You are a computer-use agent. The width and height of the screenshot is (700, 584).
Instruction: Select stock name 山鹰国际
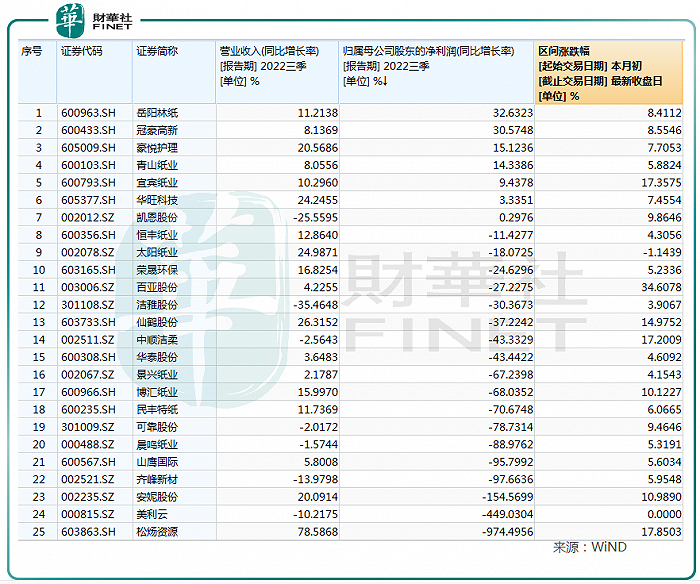tap(157, 462)
